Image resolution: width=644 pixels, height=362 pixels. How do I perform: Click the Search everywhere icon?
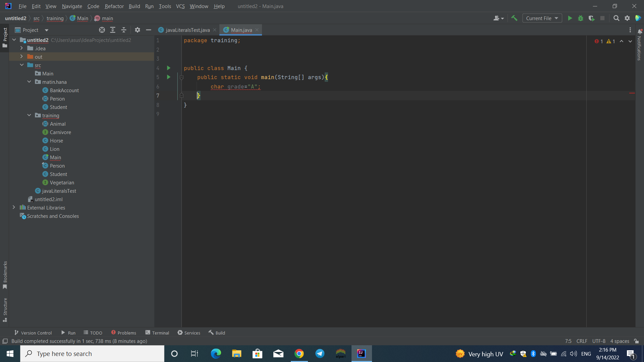click(x=616, y=18)
